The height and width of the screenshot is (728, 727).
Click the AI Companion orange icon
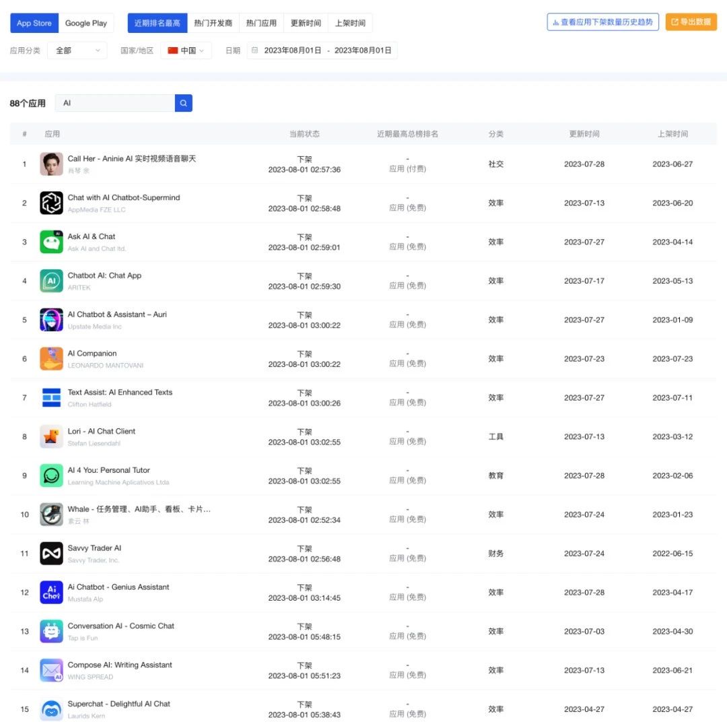[52, 359]
